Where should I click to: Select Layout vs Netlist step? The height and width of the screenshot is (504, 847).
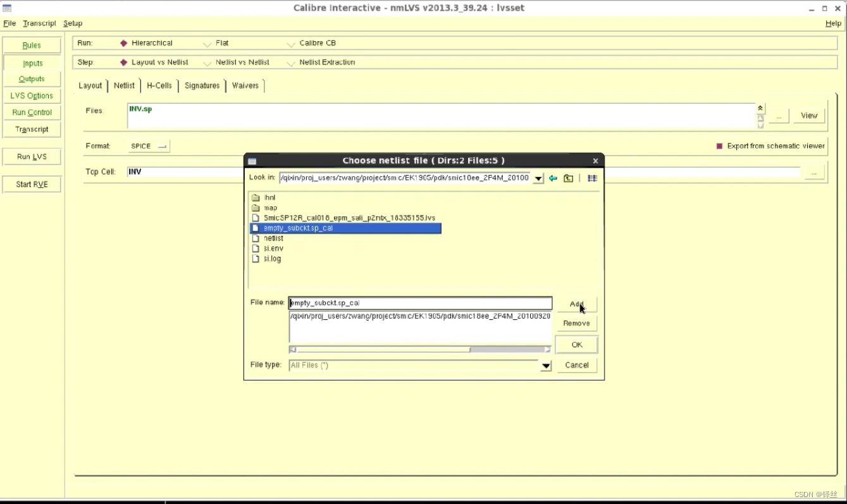(x=154, y=62)
